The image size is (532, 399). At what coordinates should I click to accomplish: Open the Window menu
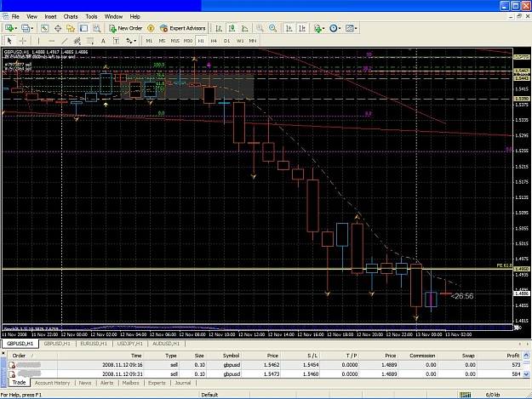click(x=113, y=17)
